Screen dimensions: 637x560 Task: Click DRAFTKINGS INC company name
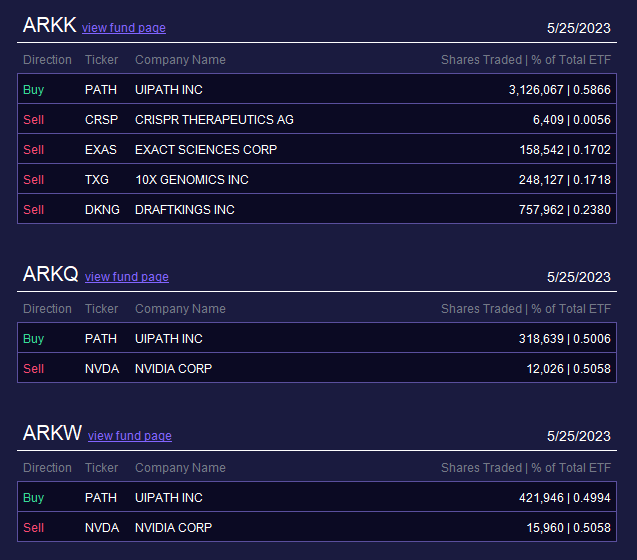pyautogui.click(x=185, y=210)
